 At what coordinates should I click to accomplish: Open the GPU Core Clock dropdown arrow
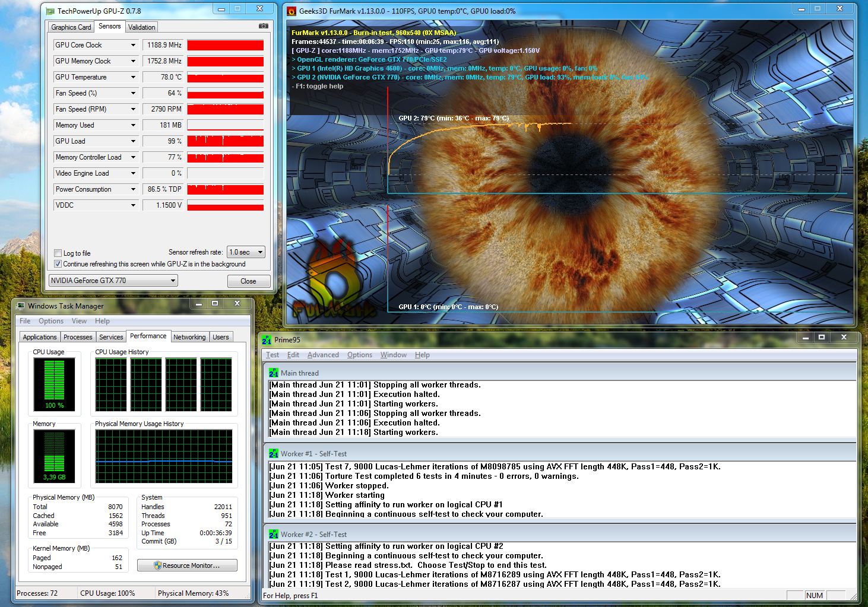(x=133, y=45)
